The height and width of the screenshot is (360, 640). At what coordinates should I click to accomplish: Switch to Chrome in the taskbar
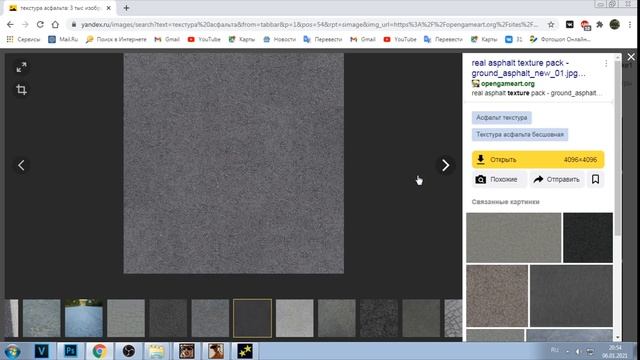[x=99, y=351]
